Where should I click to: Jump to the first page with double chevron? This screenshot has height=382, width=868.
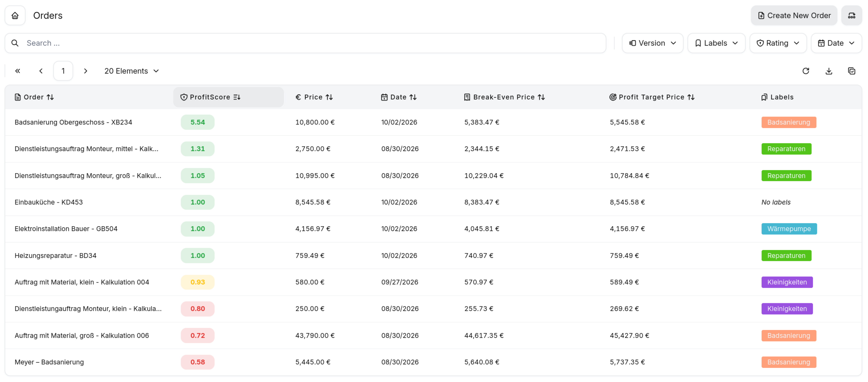pyautogui.click(x=17, y=71)
